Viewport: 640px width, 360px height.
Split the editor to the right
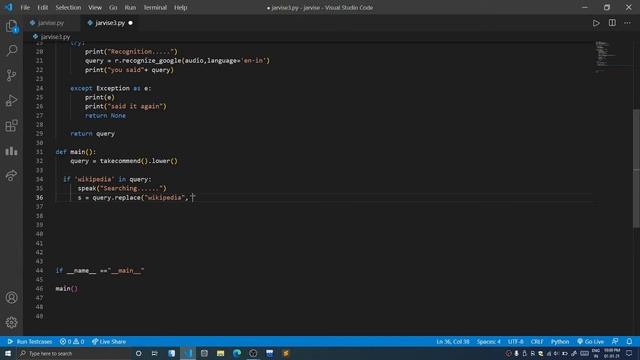pos(612,23)
